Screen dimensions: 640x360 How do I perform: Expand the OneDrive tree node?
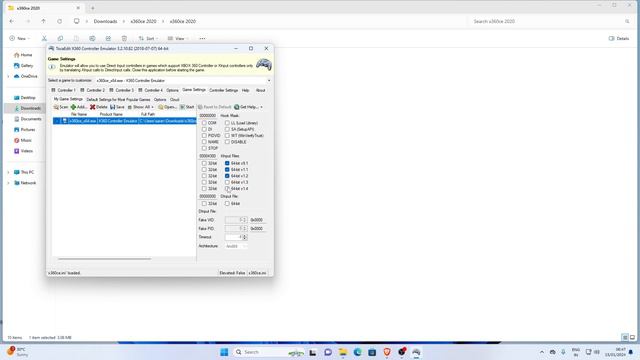pyautogui.click(x=8, y=76)
